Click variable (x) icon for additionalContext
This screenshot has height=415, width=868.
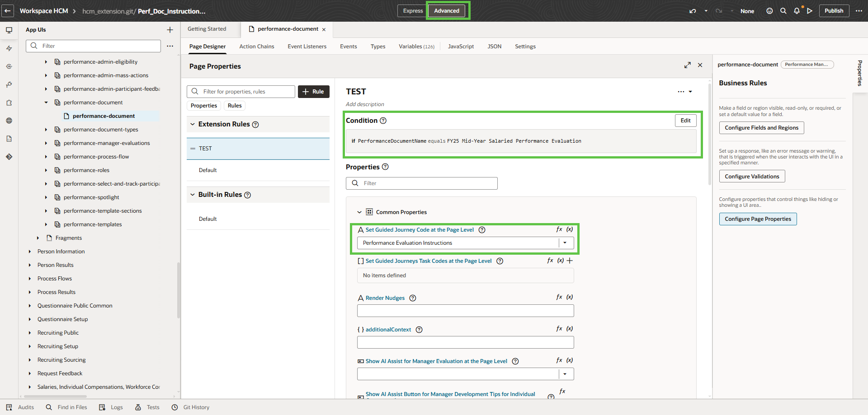coord(570,329)
